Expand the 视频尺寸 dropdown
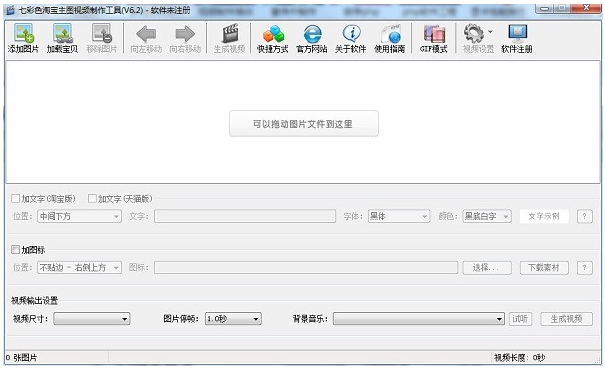This screenshot has height=370, width=605. [x=92, y=319]
